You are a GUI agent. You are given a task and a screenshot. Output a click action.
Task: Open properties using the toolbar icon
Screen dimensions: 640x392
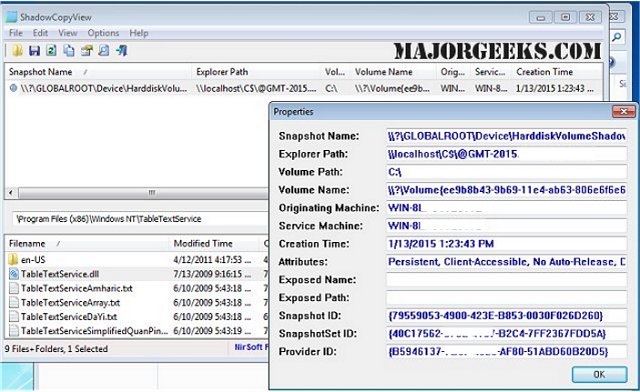pyautogui.click(x=87, y=51)
